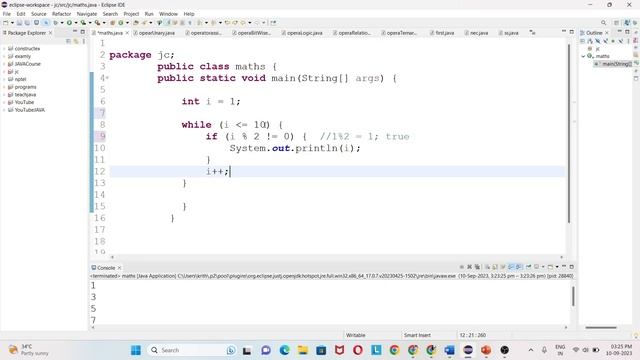This screenshot has height=360, width=640.
Task: Expand the examly project
Action: (x=4, y=56)
